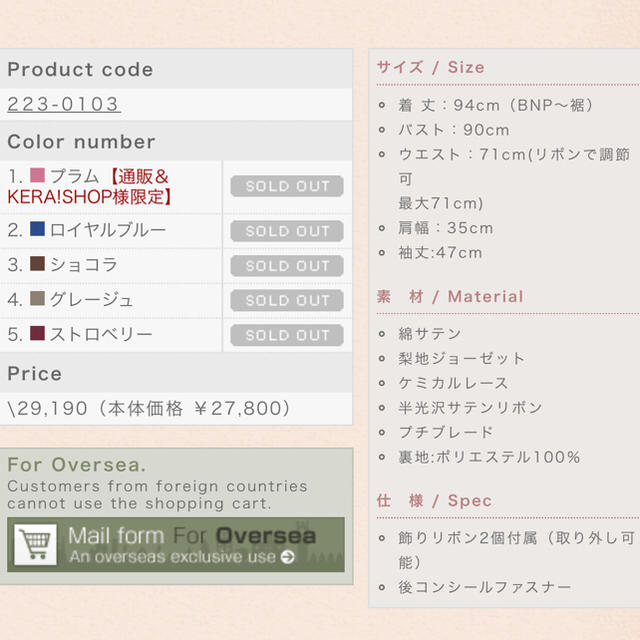Select the red 【通販&KERA!SHOP様限定】 text
This screenshot has width=640, height=640.
(89, 187)
